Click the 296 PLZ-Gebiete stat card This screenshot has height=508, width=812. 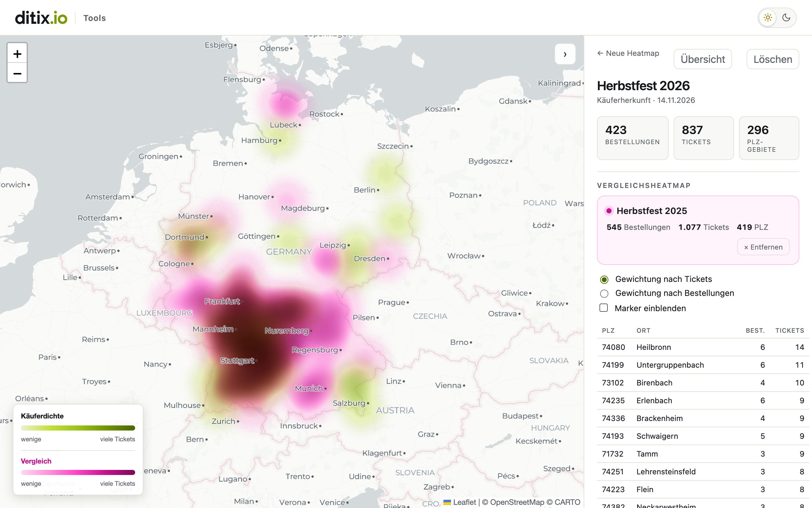pos(769,138)
